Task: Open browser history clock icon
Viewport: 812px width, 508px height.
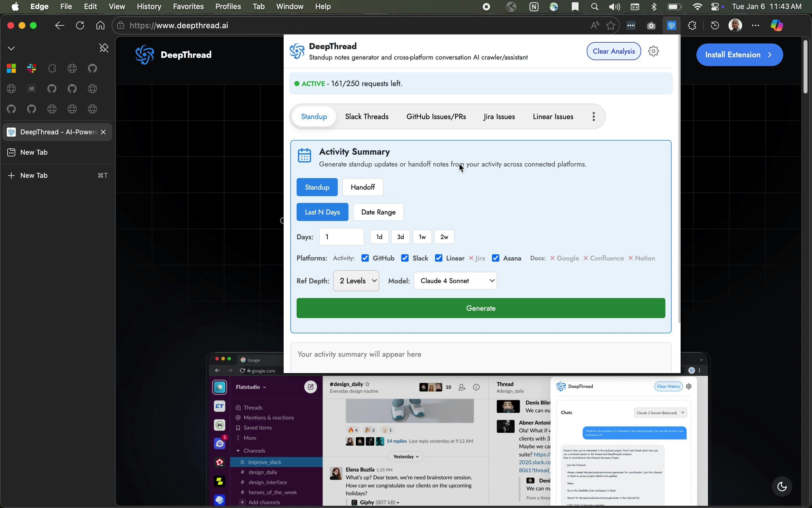Action: tap(715, 25)
